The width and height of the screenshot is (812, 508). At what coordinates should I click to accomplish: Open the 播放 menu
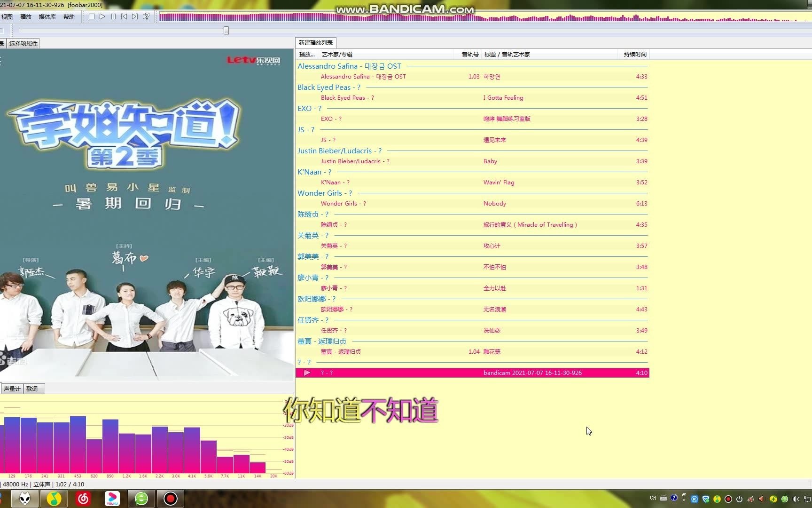[x=26, y=16]
